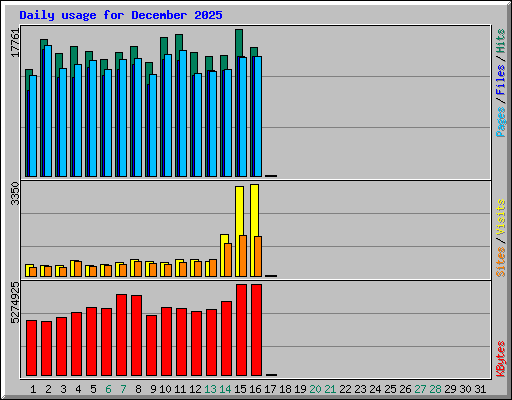
Task: Click the '17761' hits axis maximum value
Action: 15,43
